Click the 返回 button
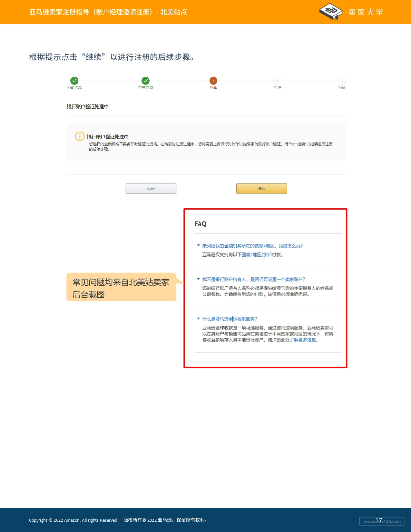 (x=151, y=189)
